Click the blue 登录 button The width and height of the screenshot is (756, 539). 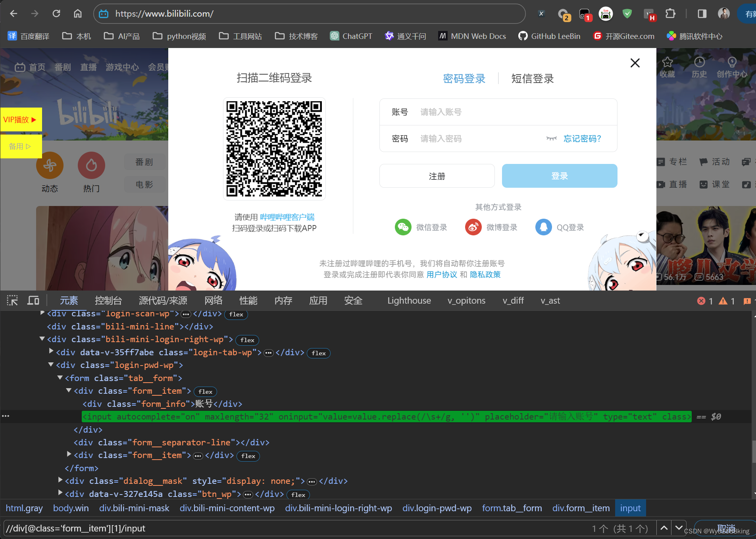click(560, 176)
